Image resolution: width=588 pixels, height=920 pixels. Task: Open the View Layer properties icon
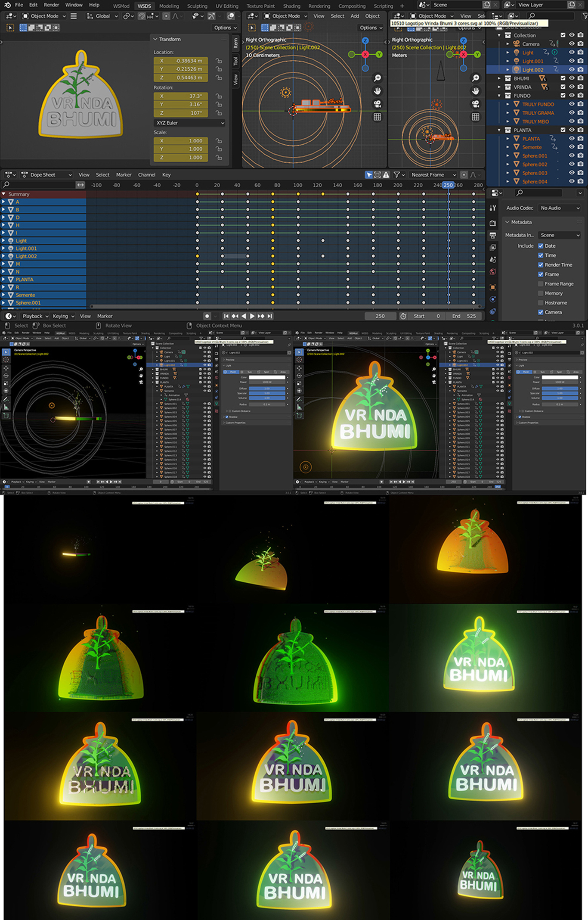pyautogui.click(x=493, y=247)
